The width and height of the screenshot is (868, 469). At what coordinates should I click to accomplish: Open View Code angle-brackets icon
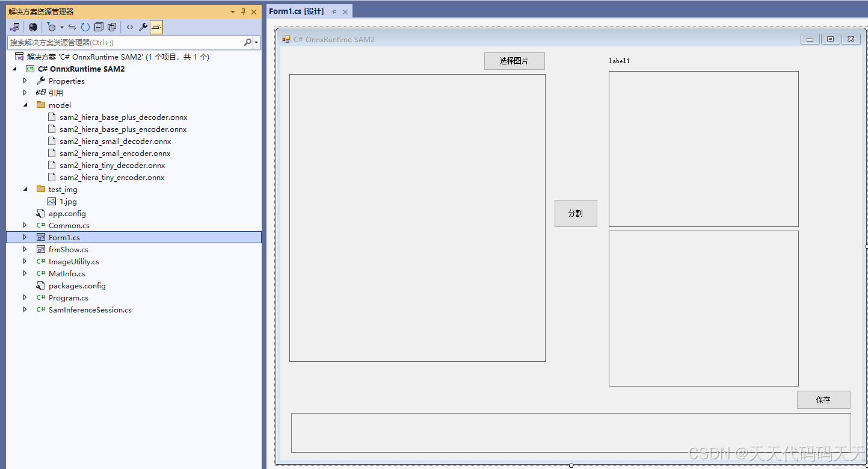pos(130,27)
